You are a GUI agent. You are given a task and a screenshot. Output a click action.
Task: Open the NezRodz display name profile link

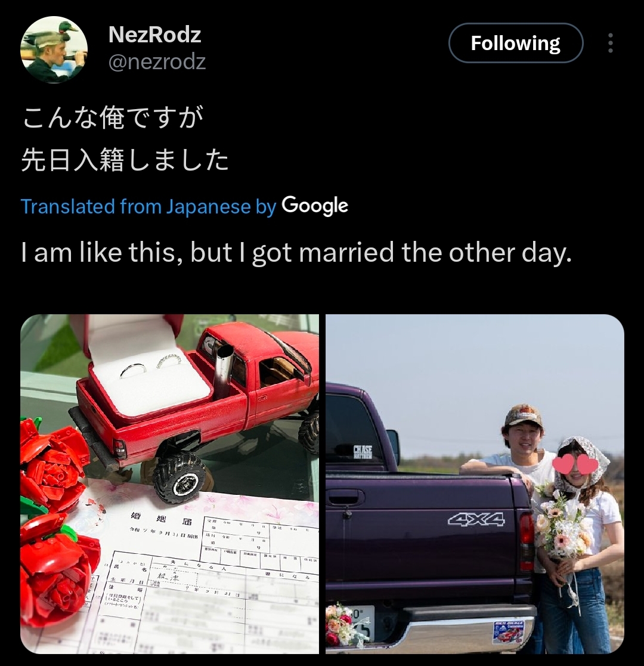(154, 35)
